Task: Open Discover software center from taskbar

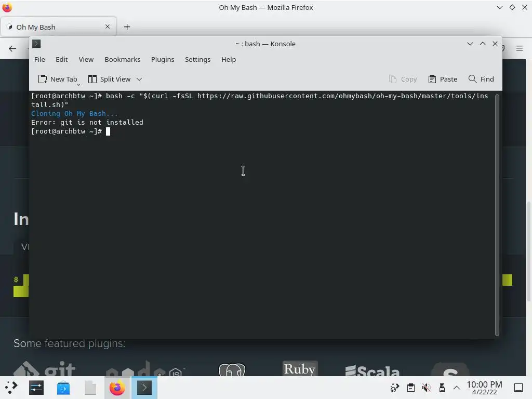Action: pos(63,388)
